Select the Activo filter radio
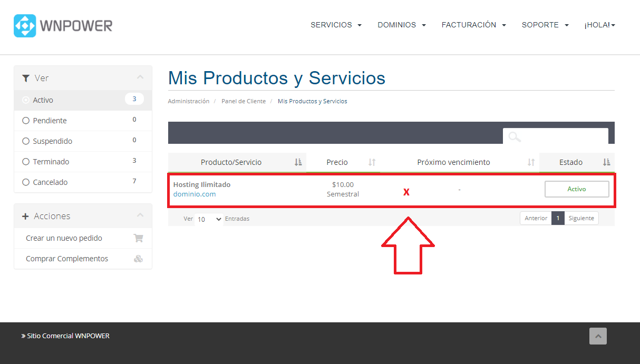Viewport: 640px width, 364px height. pos(26,100)
